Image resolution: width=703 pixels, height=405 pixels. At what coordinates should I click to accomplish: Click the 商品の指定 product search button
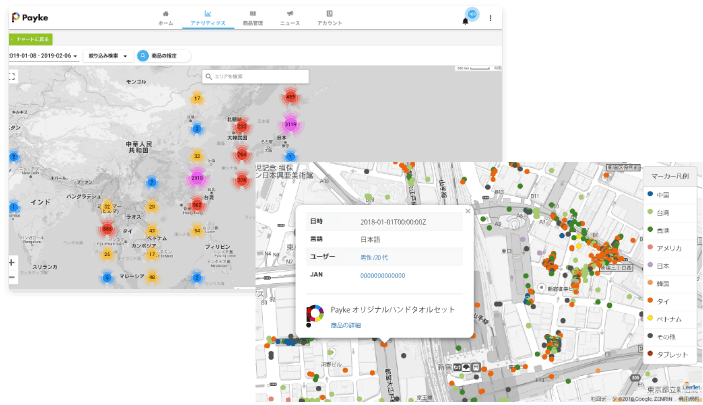coord(163,56)
